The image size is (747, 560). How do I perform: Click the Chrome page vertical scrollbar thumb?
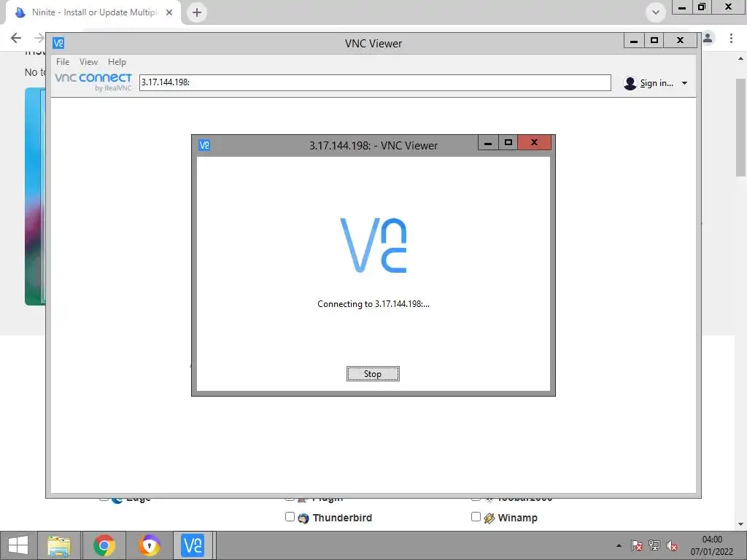740,127
